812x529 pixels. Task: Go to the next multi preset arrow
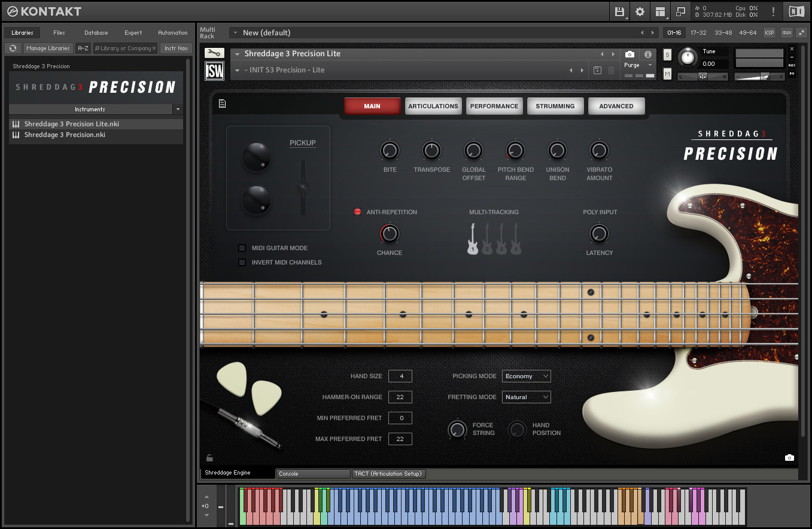(653, 33)
